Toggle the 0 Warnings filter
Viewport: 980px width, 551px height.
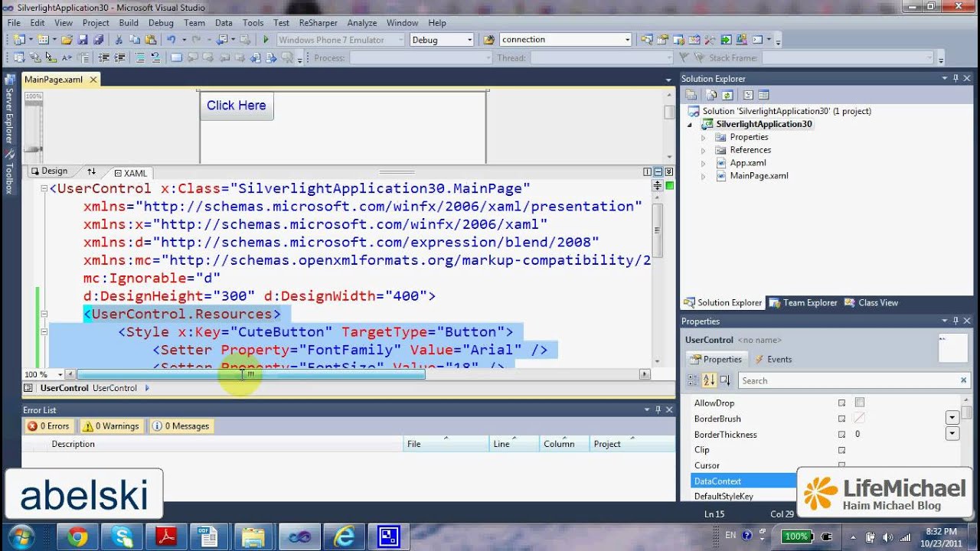[x=111, y=426]
